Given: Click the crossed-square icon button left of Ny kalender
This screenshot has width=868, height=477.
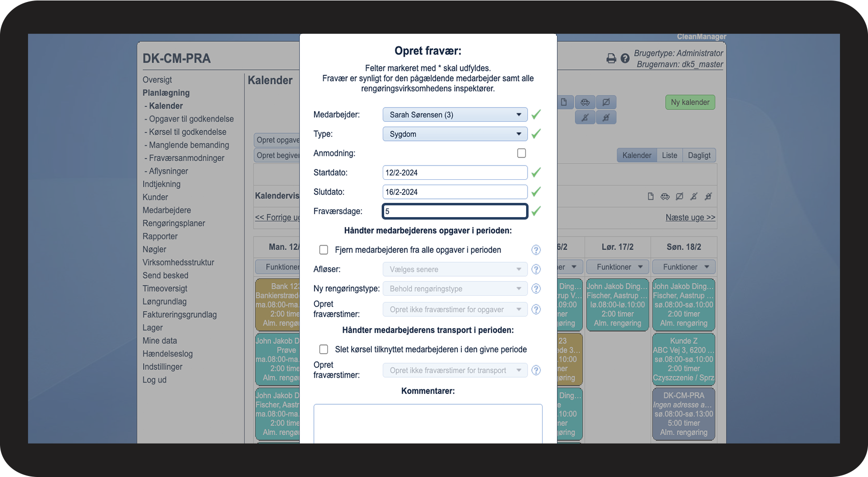Looking at the screenshot, I should [606, 102].
